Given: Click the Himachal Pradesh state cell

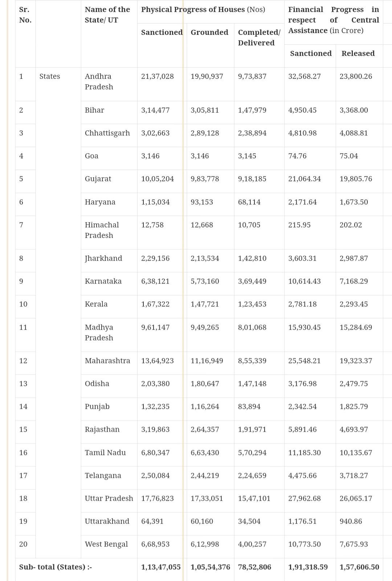Looking at the screenshot, I should [x=102, y=230].
